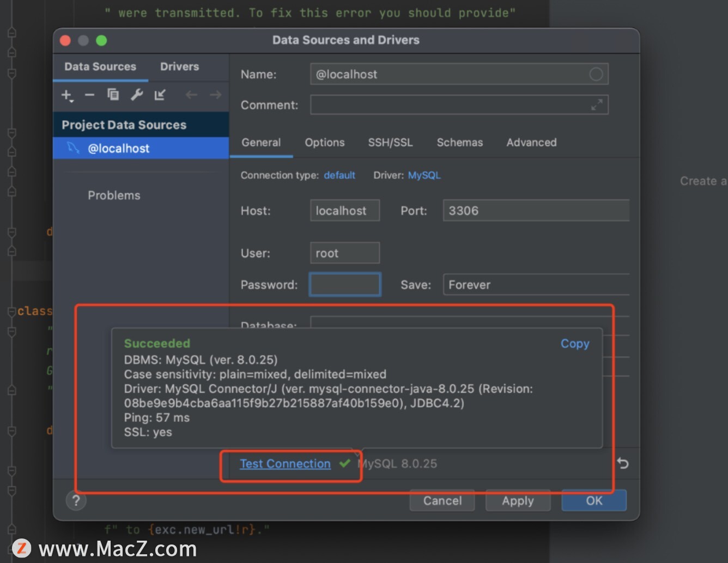Click the Succeeded status text
This screenshot has width=728, height=563.
coord(157,344)
